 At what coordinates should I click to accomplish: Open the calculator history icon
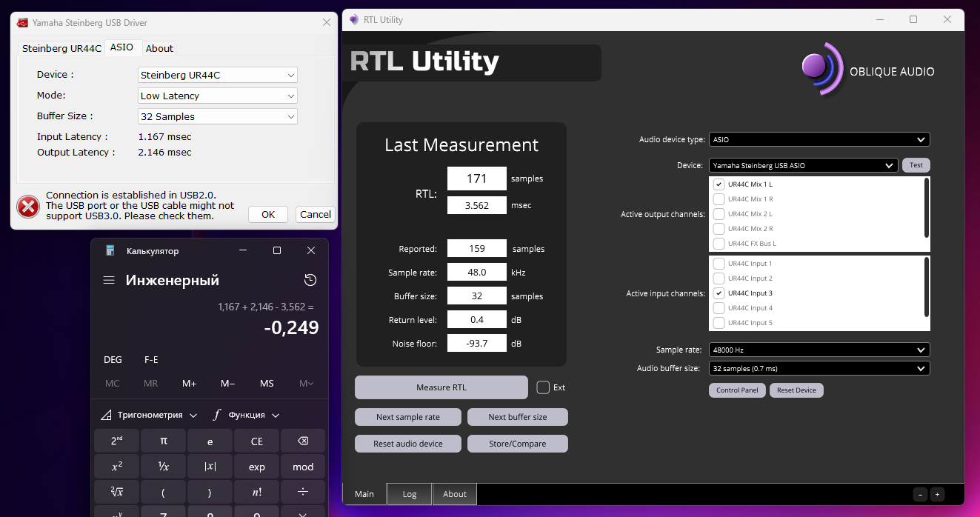coord(310,280)
